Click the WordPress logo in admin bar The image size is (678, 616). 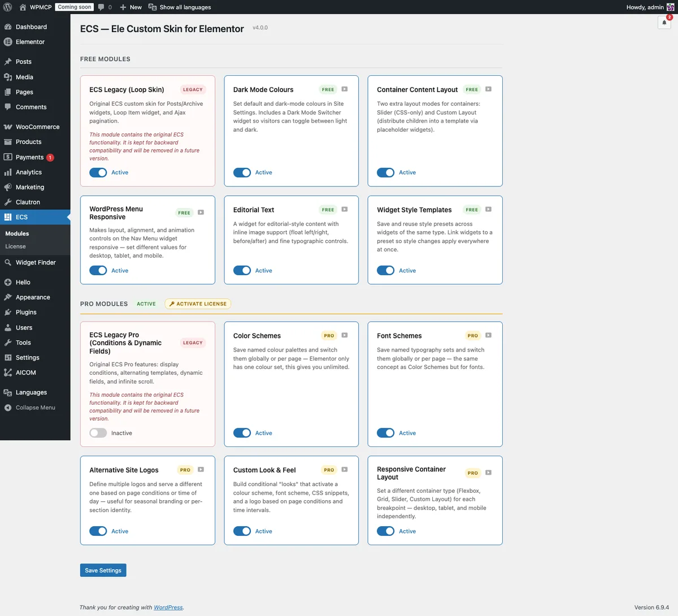[8, 7]
